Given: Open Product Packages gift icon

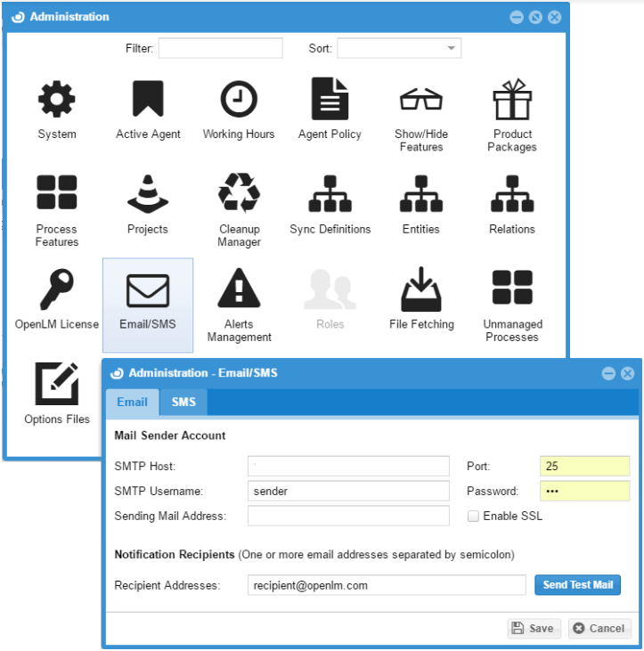Looking at the screenshot, I should pos(512,100).
